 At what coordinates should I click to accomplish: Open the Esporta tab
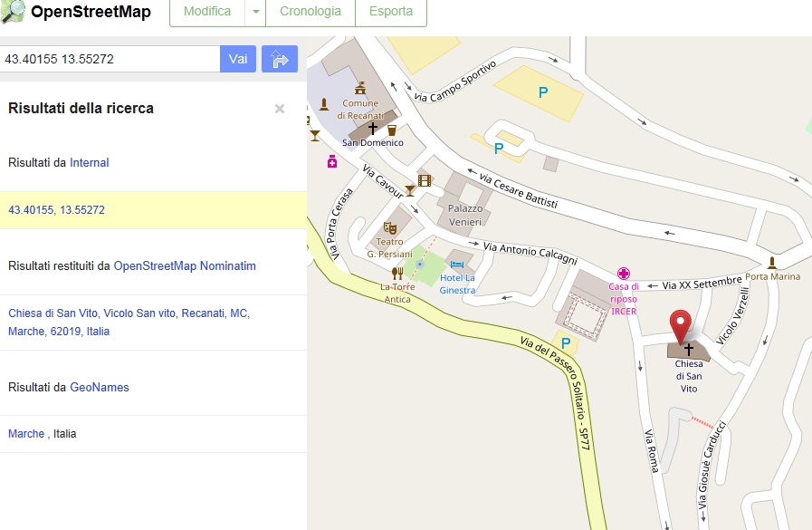(x=391, y=12)
